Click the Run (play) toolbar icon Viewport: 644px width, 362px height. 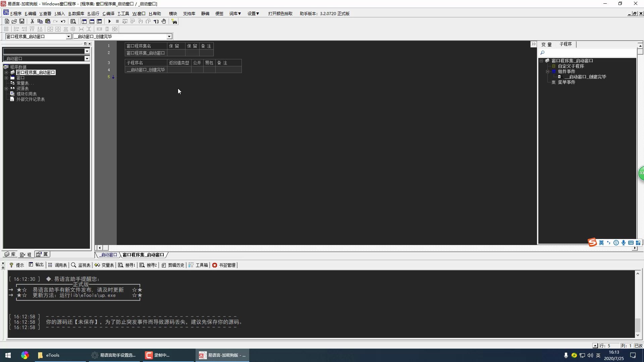click(x=109, y=21)
